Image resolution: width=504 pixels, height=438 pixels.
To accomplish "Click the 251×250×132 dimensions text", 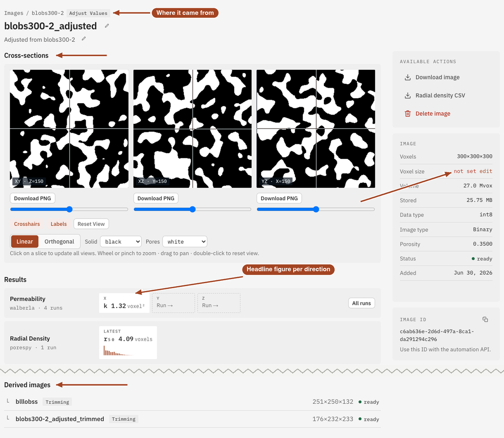I will 333,402.
